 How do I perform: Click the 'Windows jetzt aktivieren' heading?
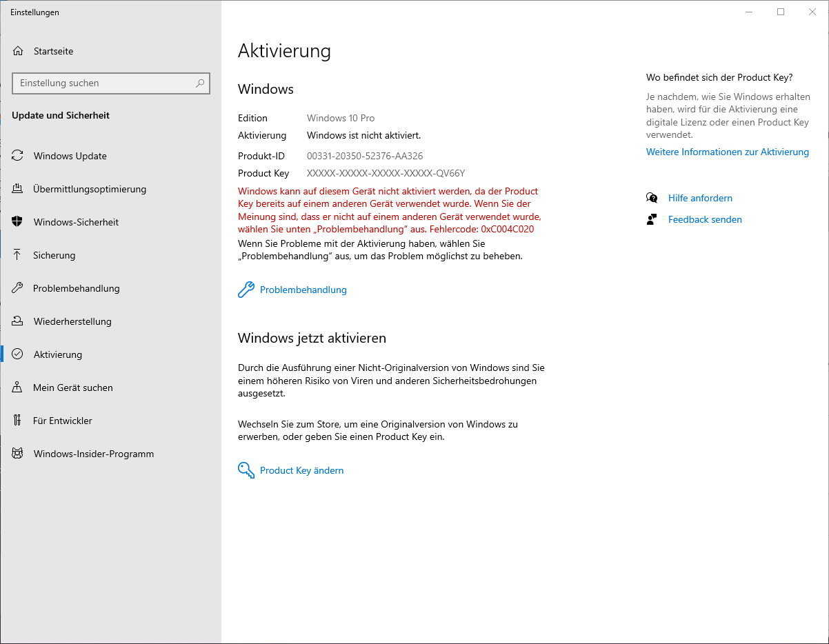point(312,339)
